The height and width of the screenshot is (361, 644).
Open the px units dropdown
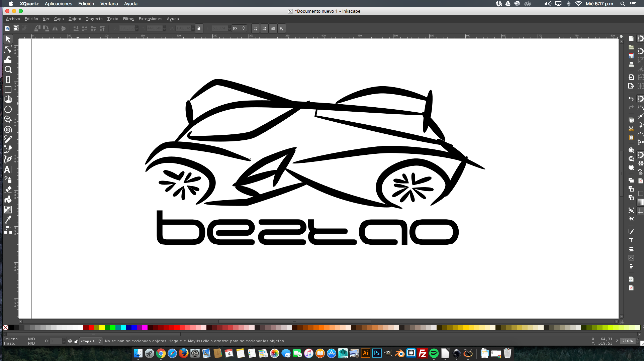click(x=238, y=28)
